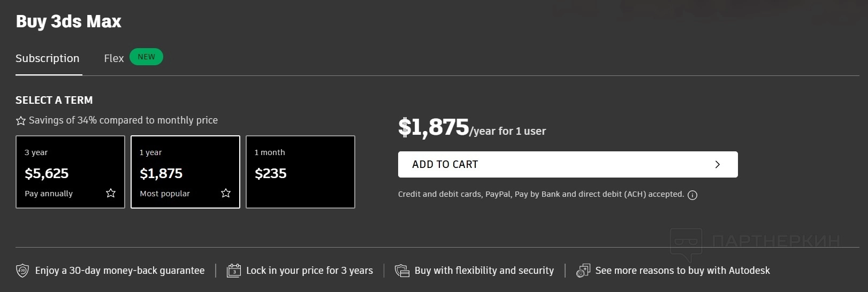The image size is (868, 292).
Task: Open the payment methods info icon
Action: (692, 195)
